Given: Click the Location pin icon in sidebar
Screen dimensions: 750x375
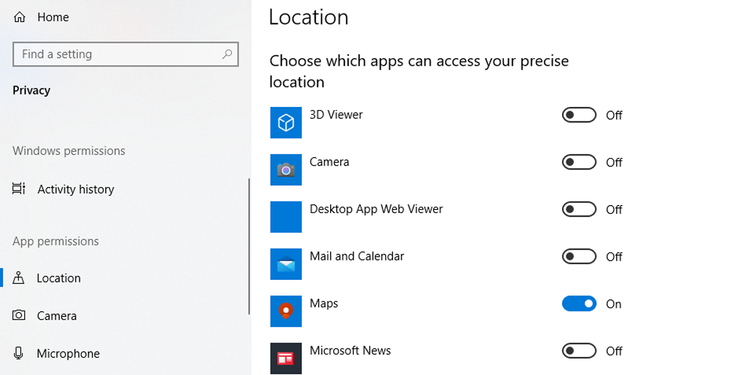Looking at the screenshot, I should 19,278.
